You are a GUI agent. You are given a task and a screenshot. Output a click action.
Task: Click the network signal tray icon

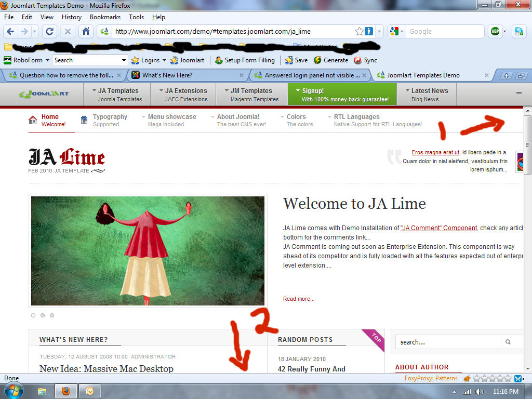(x=467, y=392)
